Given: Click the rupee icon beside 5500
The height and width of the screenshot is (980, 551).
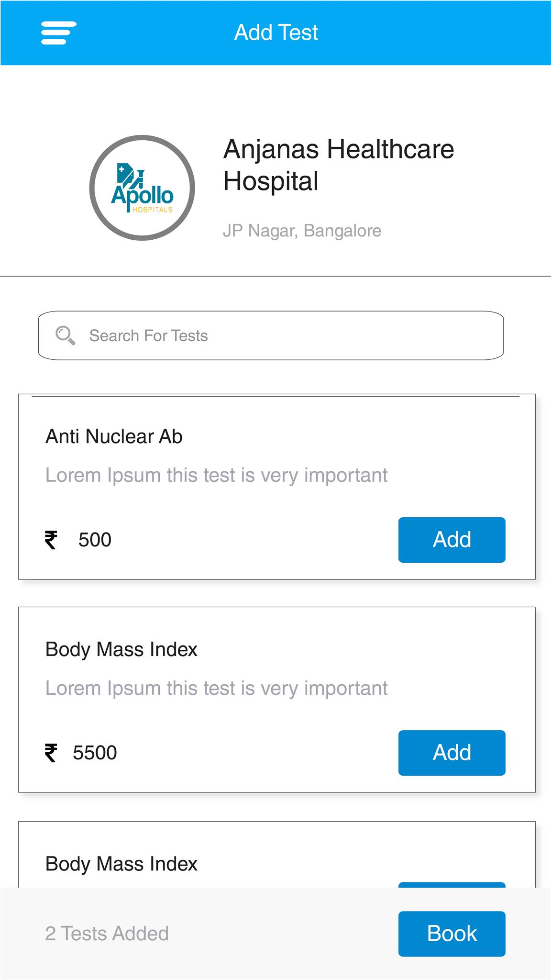Looking at the screenshot, I should [x=51, y=753].
